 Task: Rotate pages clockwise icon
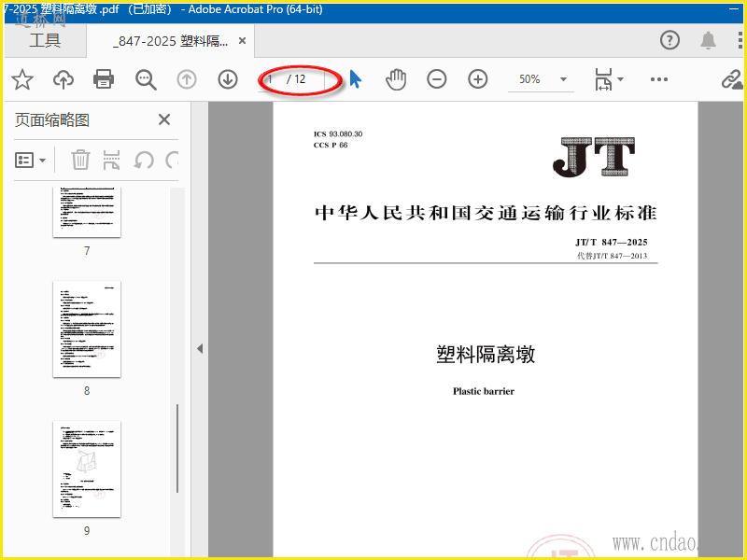coord(172,160)
